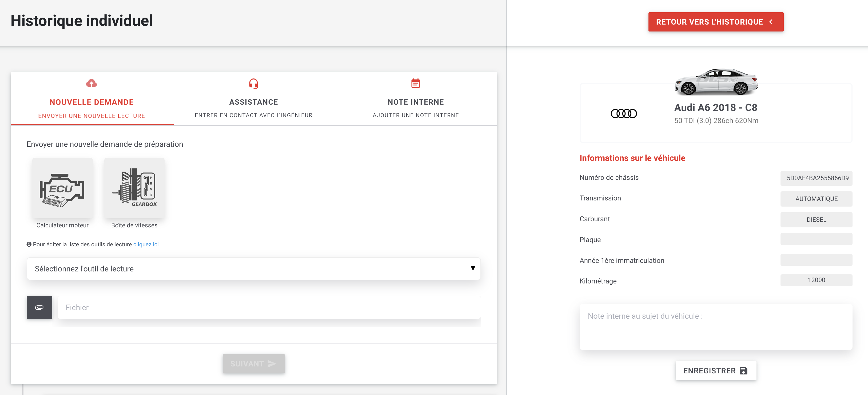Open the reading tool selection dropdown
The height and width of the screenshot is (395, 868).
[x=253, y=268]
